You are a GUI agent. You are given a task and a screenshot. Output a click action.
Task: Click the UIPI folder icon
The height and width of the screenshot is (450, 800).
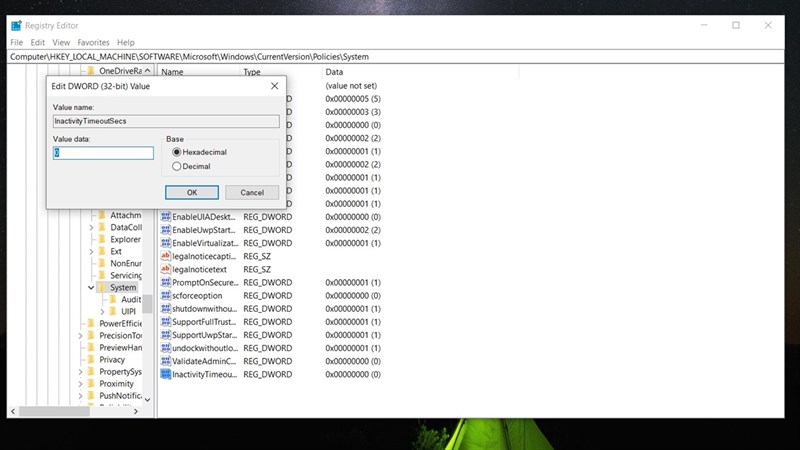pos(113,311)
